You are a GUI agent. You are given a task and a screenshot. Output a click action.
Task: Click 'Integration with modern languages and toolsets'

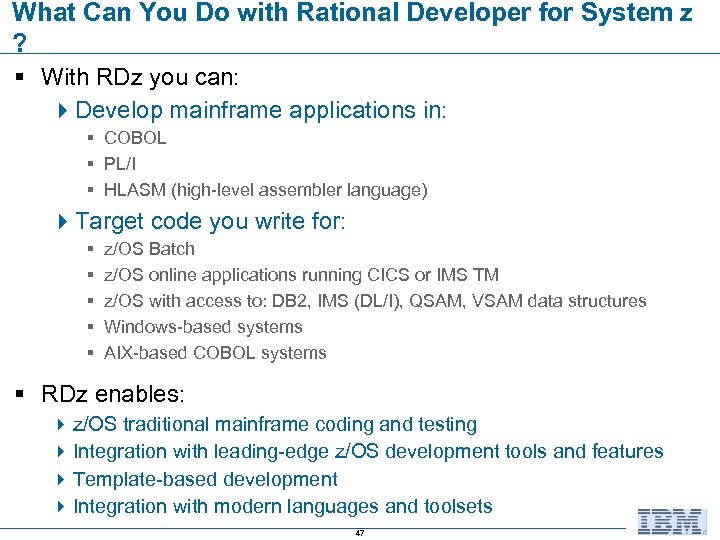click(283, 506)
